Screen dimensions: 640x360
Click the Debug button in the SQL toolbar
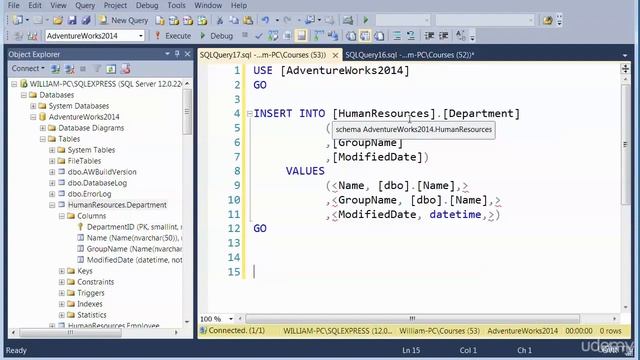pos(216,36)
